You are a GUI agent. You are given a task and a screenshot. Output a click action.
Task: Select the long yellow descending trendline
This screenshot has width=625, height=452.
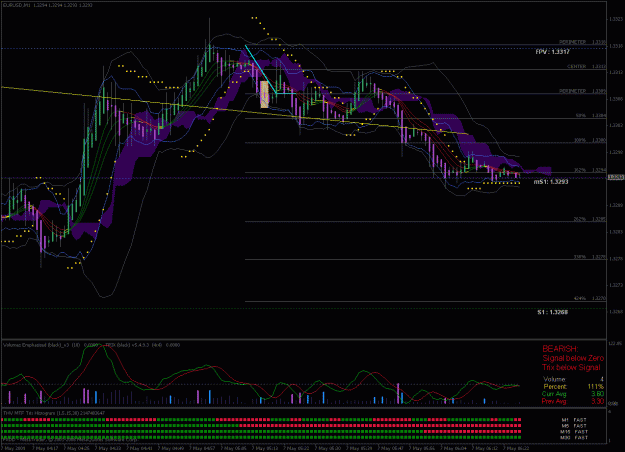(234, 110)
